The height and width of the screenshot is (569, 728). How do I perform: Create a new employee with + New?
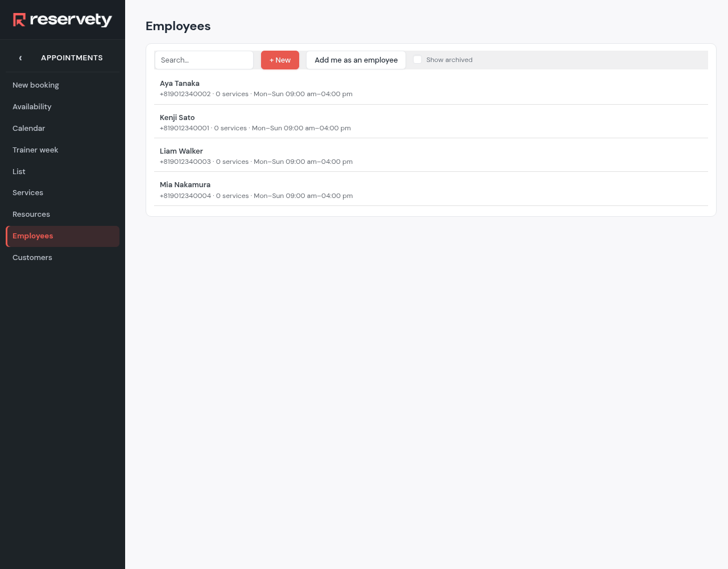pos(280,60)
